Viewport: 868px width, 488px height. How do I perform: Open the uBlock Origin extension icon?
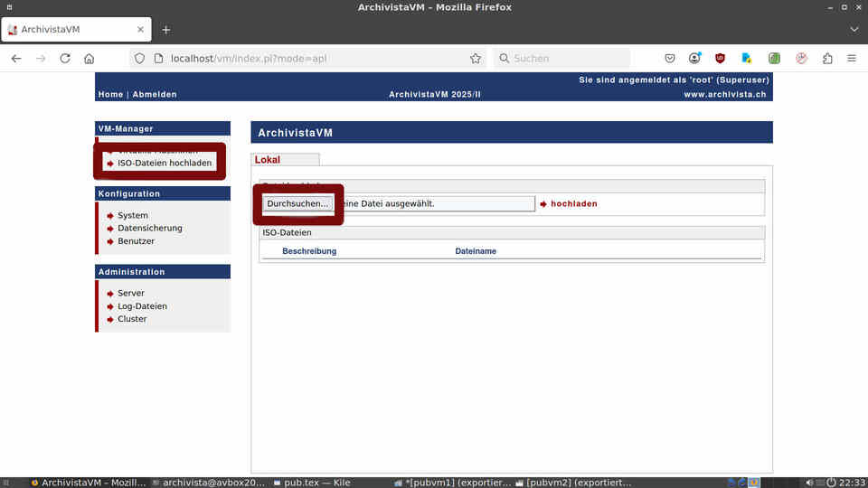tap(721, 58)
